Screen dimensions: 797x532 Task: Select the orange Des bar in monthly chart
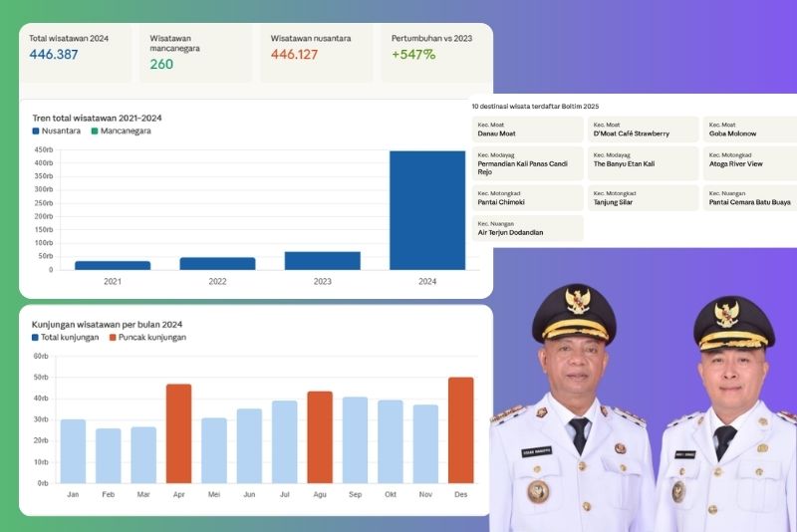click(x=461, y=430)
